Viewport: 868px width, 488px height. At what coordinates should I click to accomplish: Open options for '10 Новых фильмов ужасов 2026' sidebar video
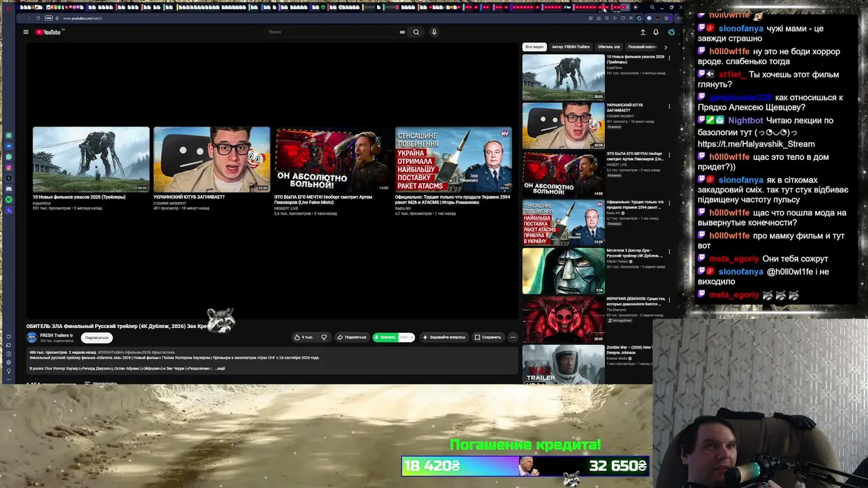pyautogui.click(x=669, y=58)
